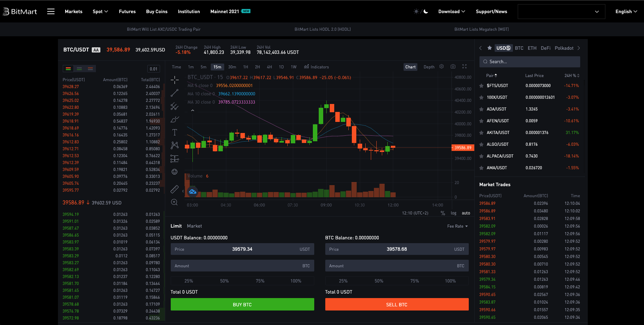Switch to the Depth view
Screen dimensions: 644x325
429,67
